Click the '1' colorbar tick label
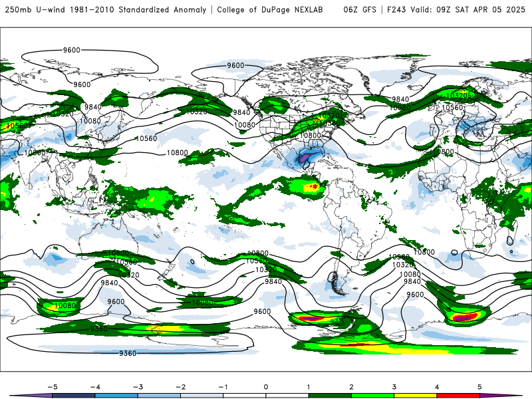The height and width of the screenshot is (399, 532). click(x=309, y=387)
